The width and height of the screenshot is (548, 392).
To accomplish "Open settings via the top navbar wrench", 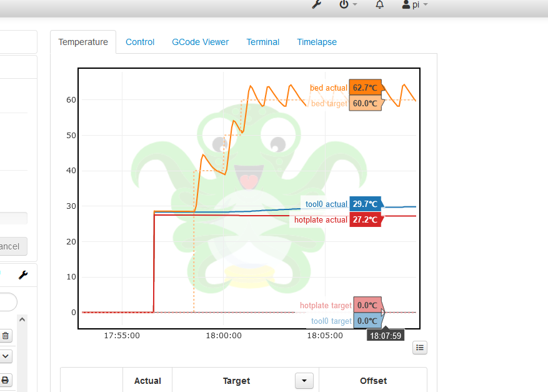I will tap(317, 4).
